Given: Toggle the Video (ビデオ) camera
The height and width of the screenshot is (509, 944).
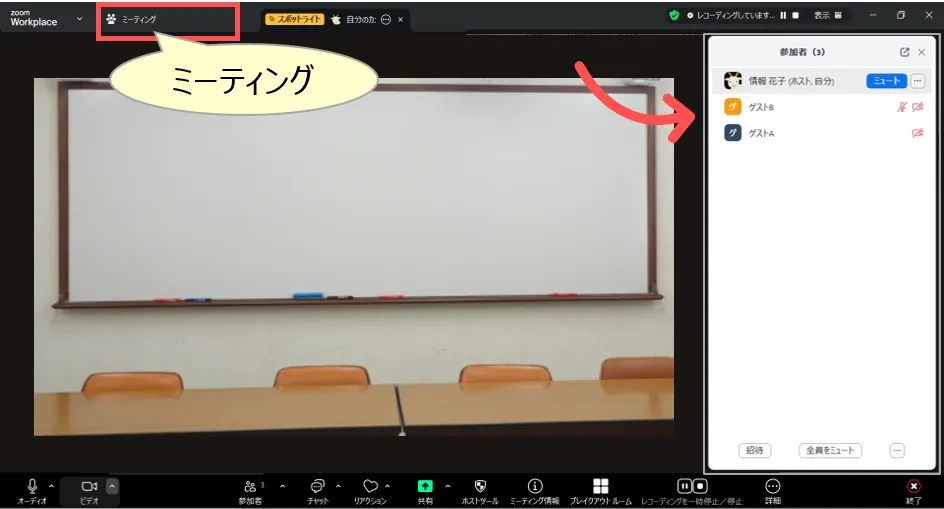Looking at the screenshot, I should tap(89, 486).
